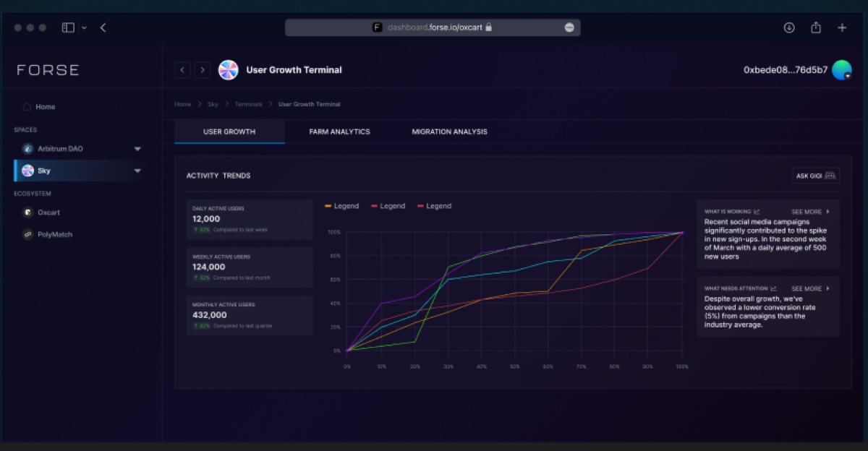Open a new tab with plus icon
Viewport: 868px width, 451px height.
(842, 27)
